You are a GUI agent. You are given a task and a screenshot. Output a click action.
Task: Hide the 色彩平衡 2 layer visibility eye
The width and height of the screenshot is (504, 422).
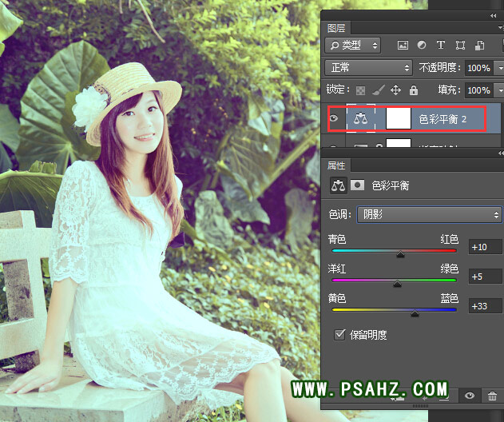tap(334, 119)
